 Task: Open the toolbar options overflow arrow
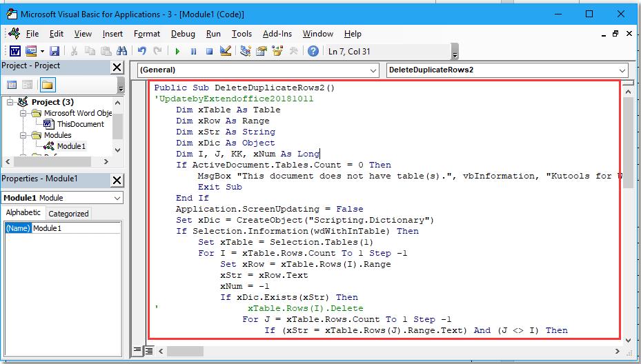click(455, 52)
